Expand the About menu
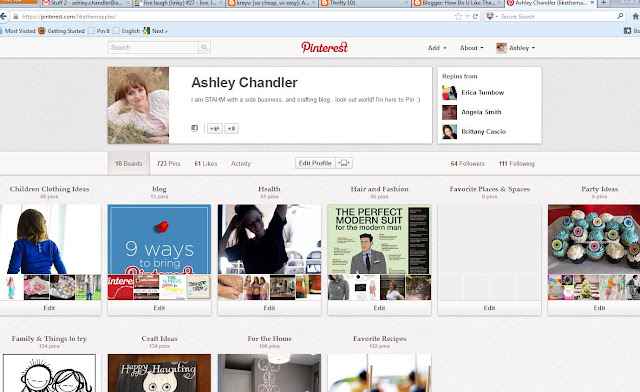Viewport: 640px width, 392px height. [x=471, y=48]
